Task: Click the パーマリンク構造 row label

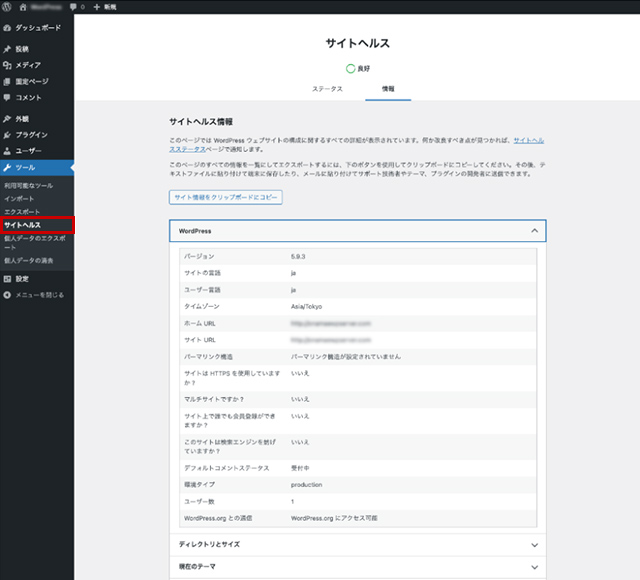Action: [208, 357]
